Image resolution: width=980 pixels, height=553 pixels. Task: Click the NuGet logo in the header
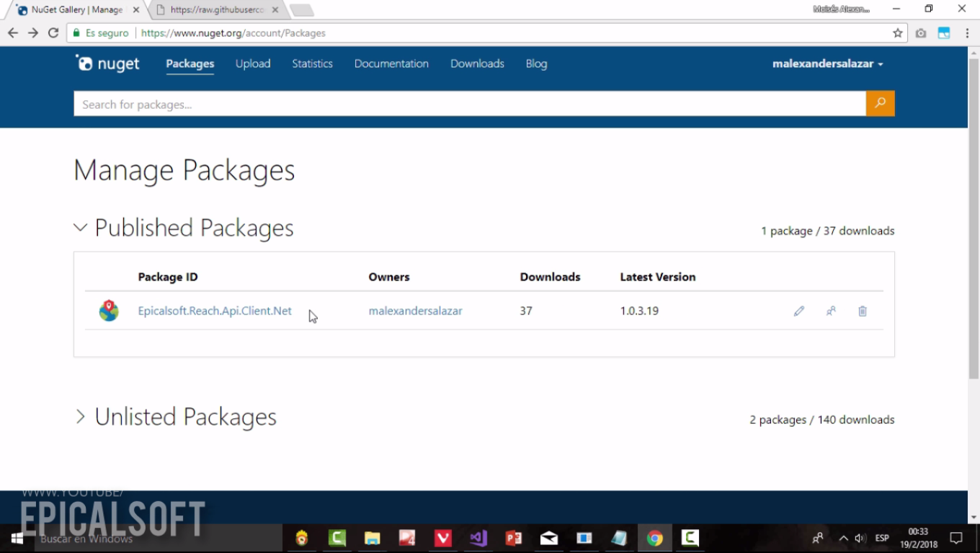(x=107, y=63)
